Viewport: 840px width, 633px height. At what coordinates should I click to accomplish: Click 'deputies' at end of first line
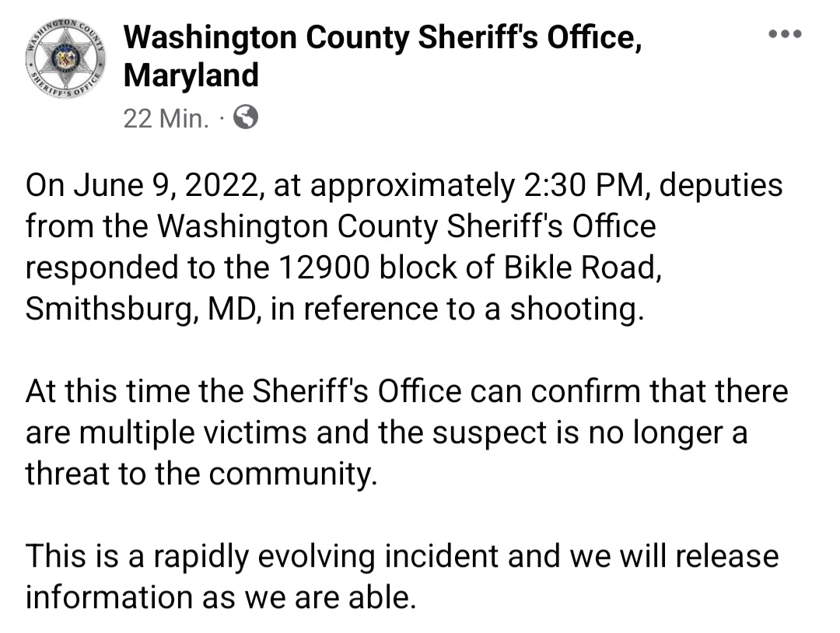(x=720, y=187)
